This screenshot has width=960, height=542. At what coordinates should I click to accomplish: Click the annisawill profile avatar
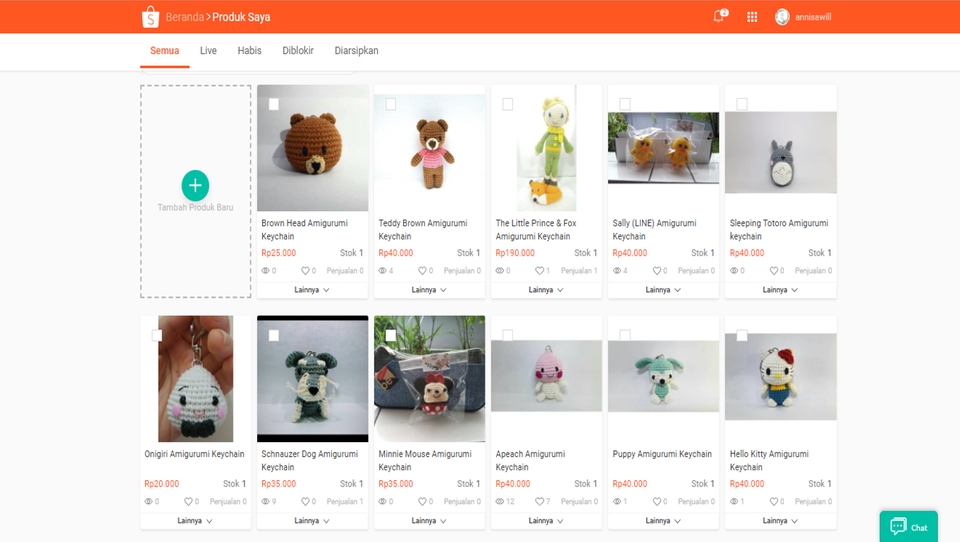pyautogui.click(x=782, y=17)
